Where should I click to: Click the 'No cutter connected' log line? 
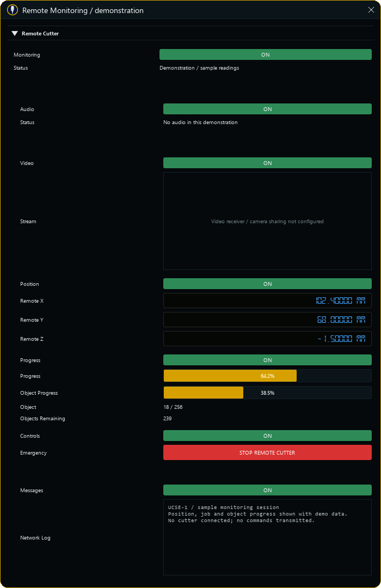[241, 520]
